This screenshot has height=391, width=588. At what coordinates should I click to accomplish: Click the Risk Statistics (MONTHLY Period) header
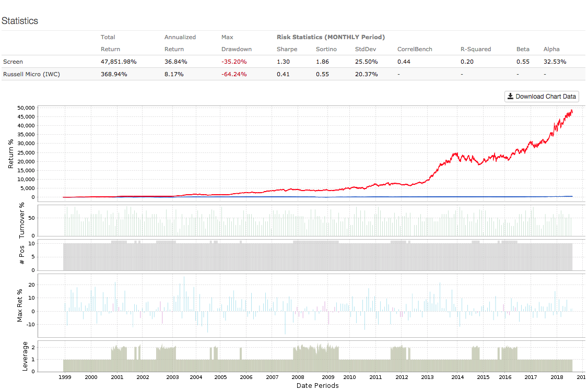pyautogui.click(x=331, y=37)
